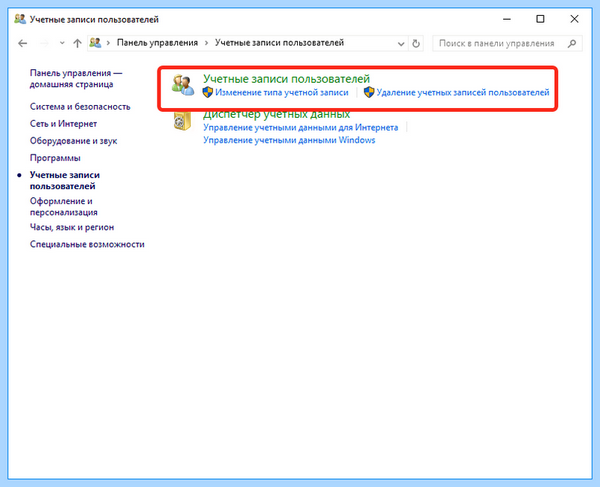Open 'Панель управления — домашняя страница' link
The height and width of the screenshot is (487, 600).
coord(76,78)
